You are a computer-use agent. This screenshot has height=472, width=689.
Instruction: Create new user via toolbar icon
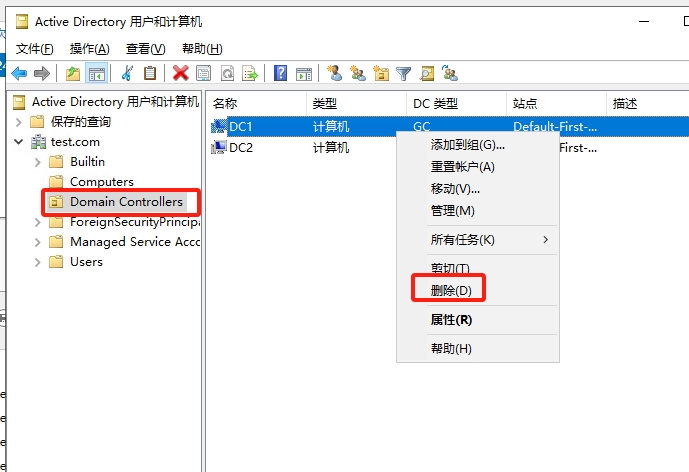335,73
